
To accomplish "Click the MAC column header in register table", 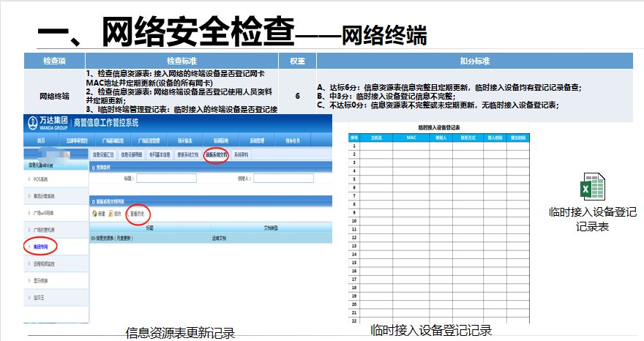I will point(411,138).
